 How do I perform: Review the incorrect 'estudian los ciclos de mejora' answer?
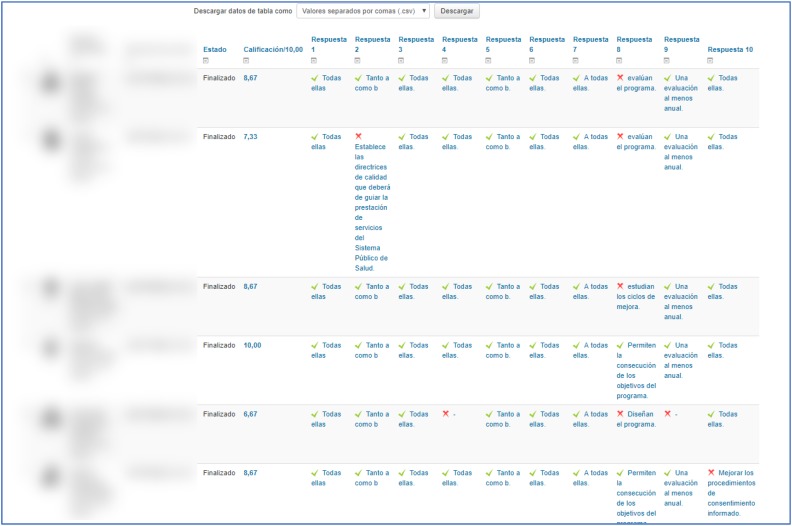[640, 296]
